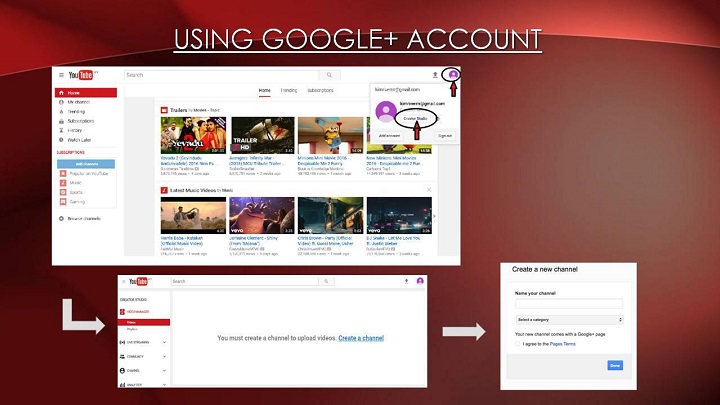Open the Chris Brown Party video thumbnail

[x=330, y=215]
